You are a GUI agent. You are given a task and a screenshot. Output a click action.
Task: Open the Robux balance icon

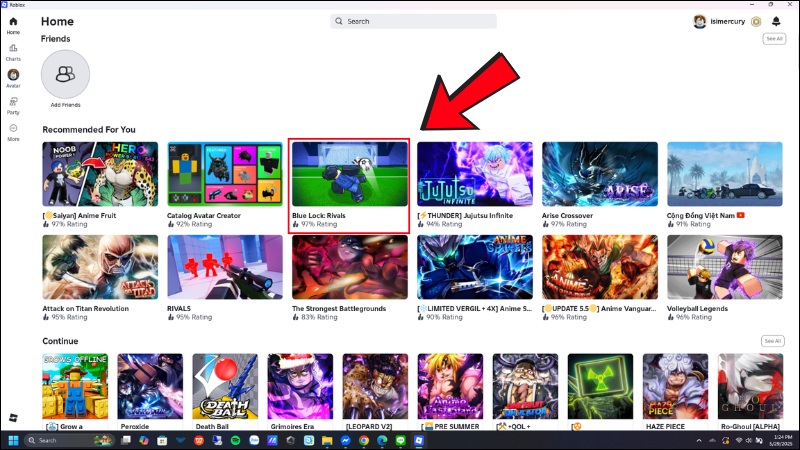[756, 21]
